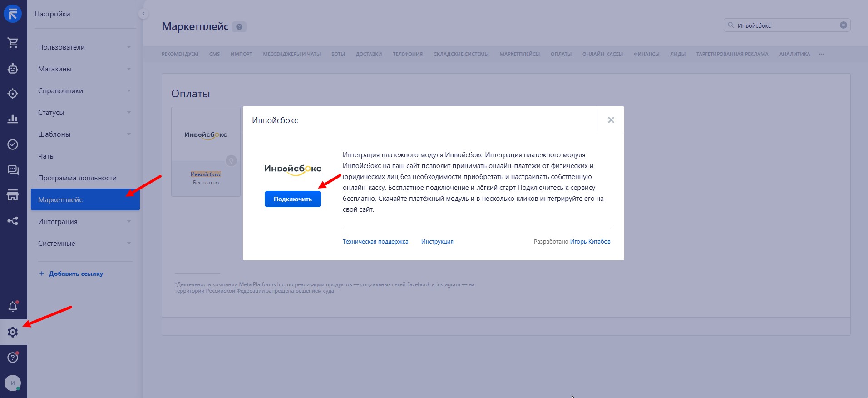Switch to Мессенджеры и чаты tab
The width and height of the screenshot is (868, 398).
tap(291, 54)
